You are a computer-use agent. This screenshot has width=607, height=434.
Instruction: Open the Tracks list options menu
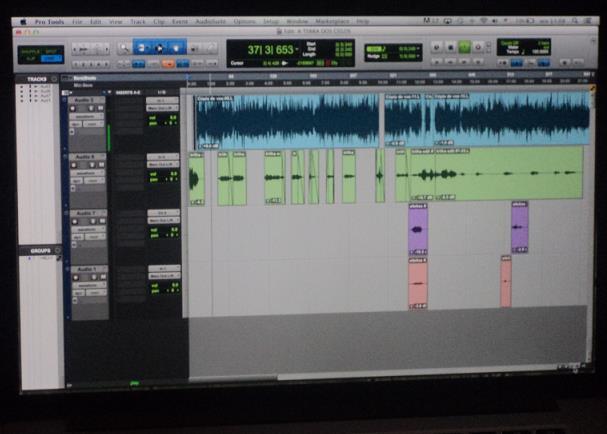pyautogui.click(x=54, y=79)
